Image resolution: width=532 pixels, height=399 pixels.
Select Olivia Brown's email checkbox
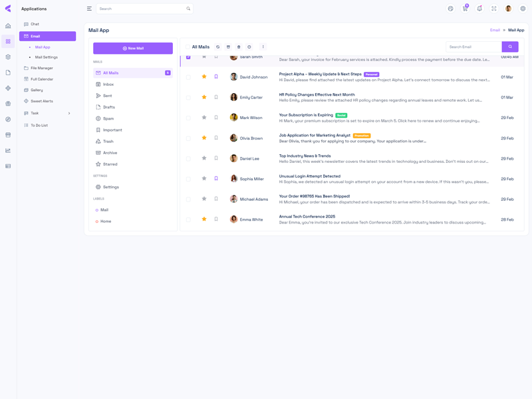(188, 138)
